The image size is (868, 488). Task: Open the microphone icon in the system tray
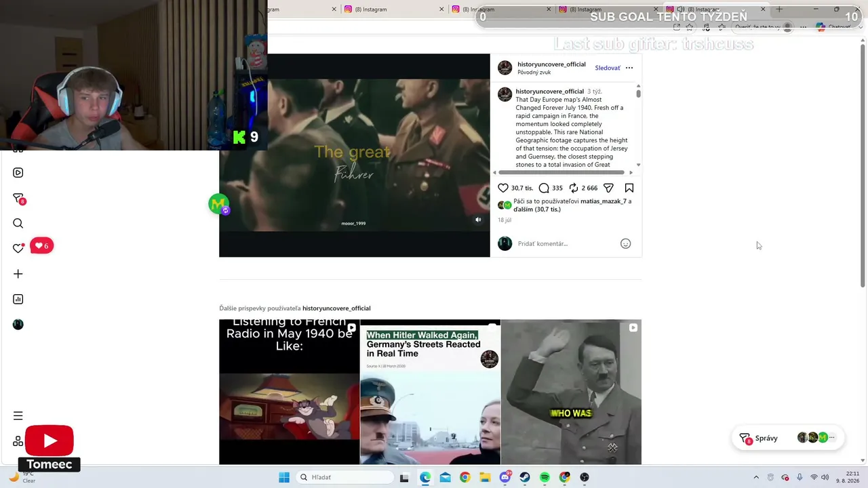point(800,477)
